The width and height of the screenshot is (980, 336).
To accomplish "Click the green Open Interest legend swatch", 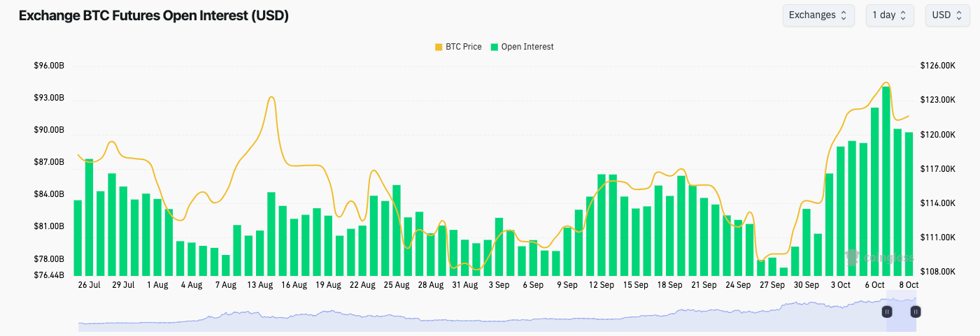I will click(495, 47).
